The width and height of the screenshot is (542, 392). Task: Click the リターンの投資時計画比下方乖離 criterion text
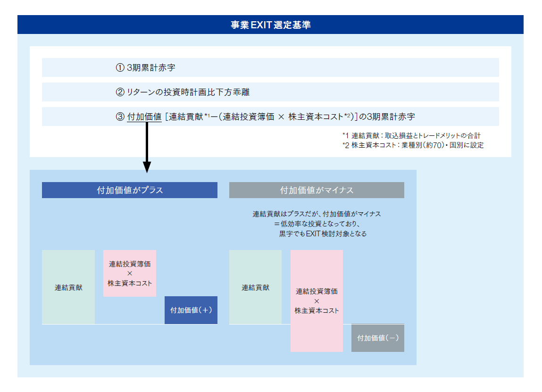tap(188, 92)
